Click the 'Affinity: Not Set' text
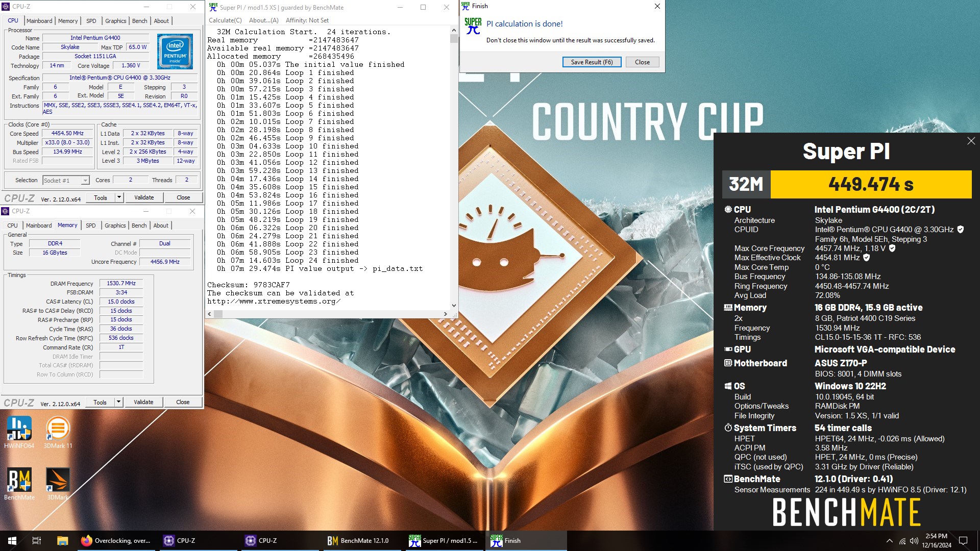 click(x=307, y=20)
